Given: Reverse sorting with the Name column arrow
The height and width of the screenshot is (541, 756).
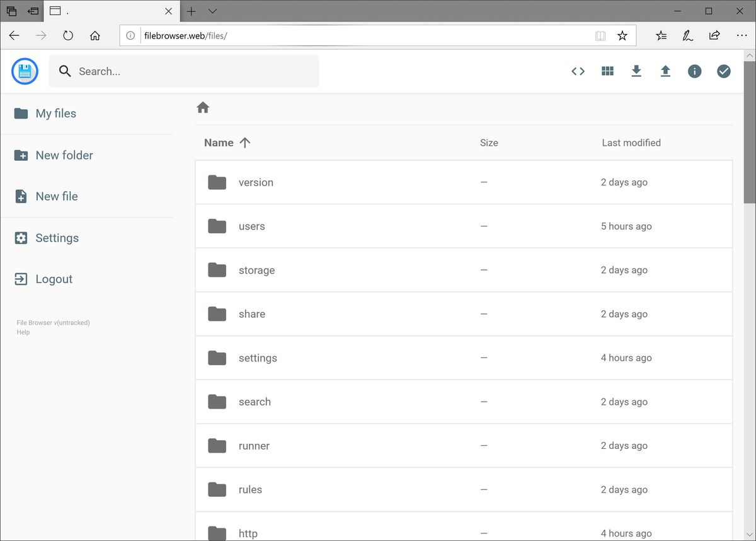Looking at the screenshot, I should 245,143.
